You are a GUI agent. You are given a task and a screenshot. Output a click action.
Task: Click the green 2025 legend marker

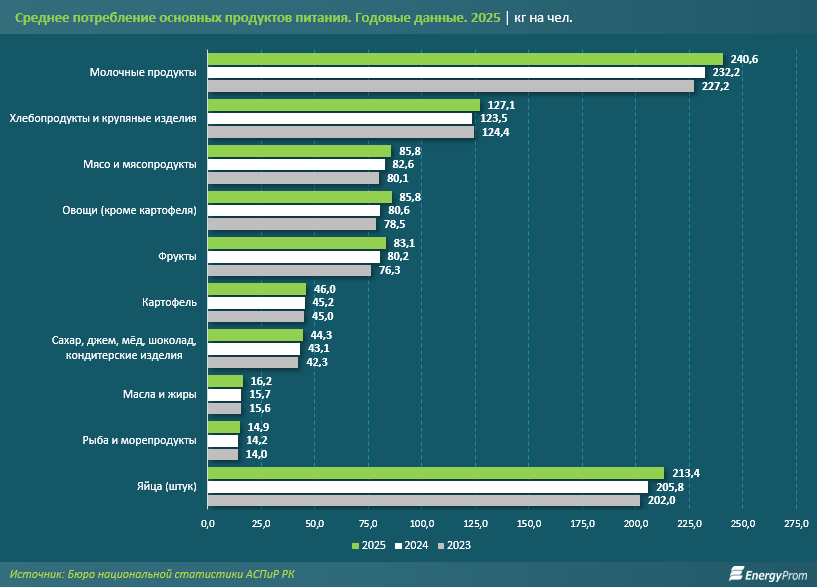click(x=355, y=546)
